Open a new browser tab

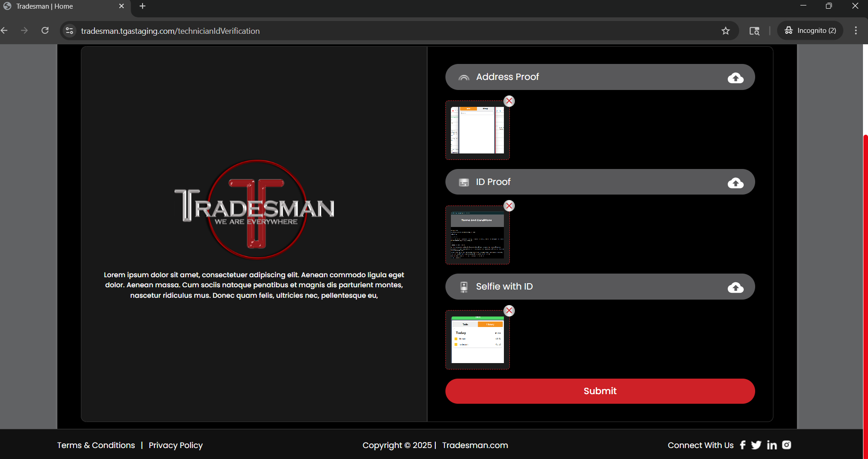coord(143,6)
